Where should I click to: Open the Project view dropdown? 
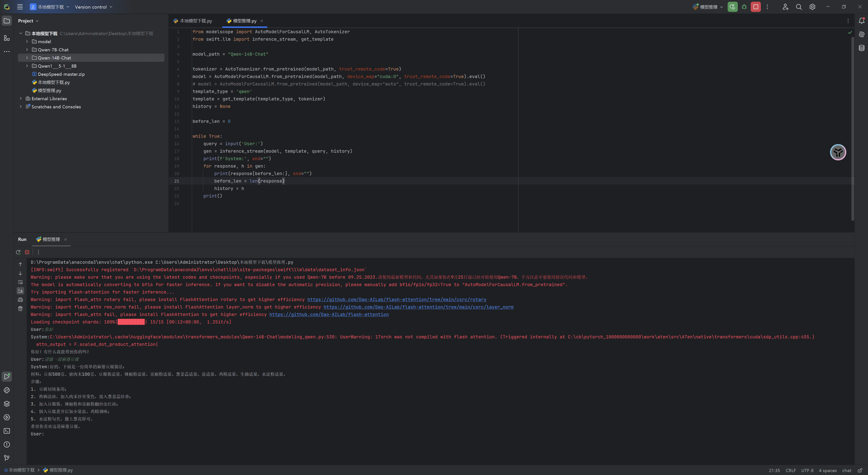click(x=28, y=21)
